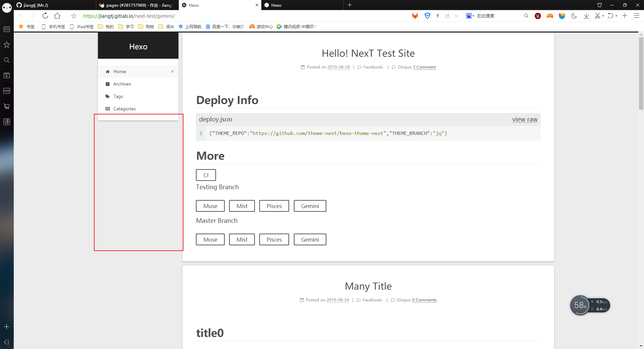Click the view raw link
The width and height of the screenshot is (644, 349).
[x=525, y=119]
